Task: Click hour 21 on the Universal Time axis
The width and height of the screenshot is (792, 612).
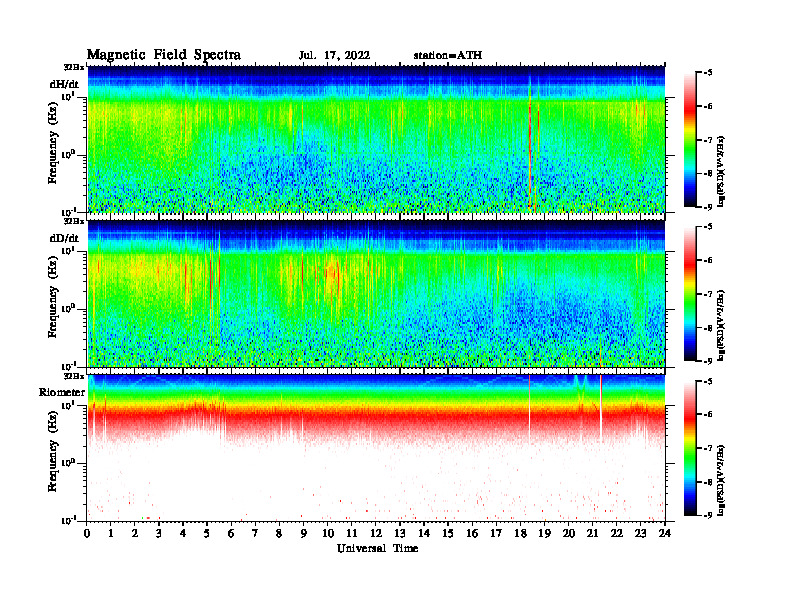Action: [x=592, y=534]
